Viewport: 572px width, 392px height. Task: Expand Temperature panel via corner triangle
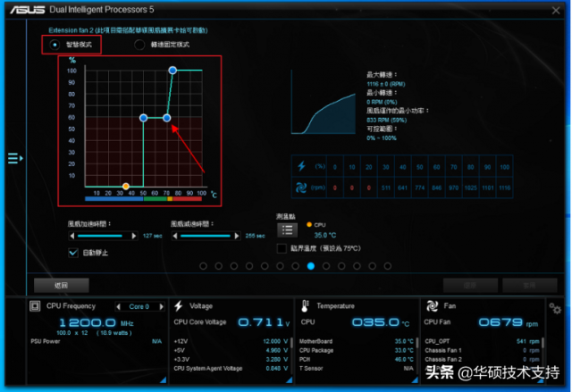(415, 380)
